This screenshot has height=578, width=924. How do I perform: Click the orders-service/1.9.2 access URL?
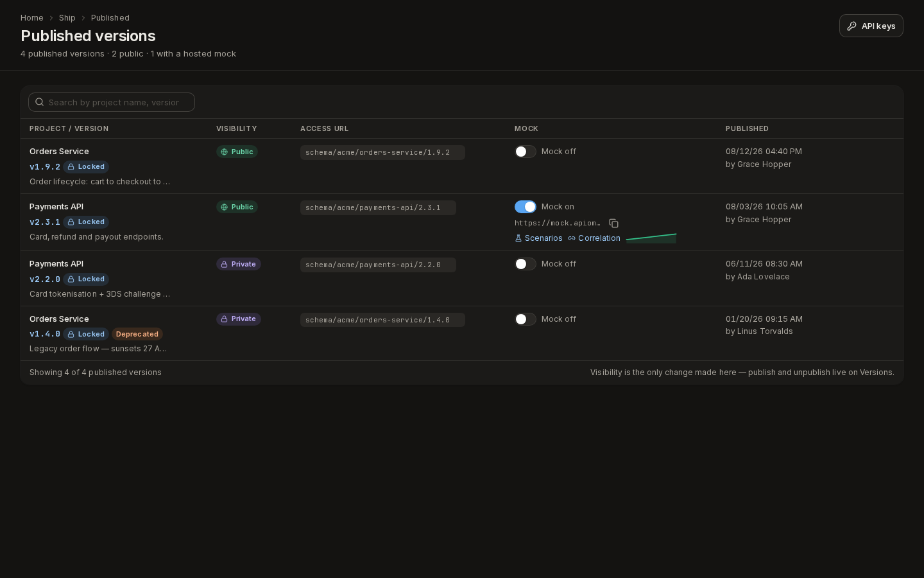(382, 153)
